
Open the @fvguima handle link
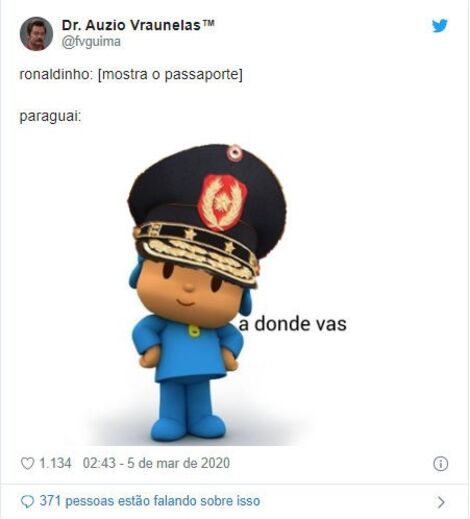(91, 42)
